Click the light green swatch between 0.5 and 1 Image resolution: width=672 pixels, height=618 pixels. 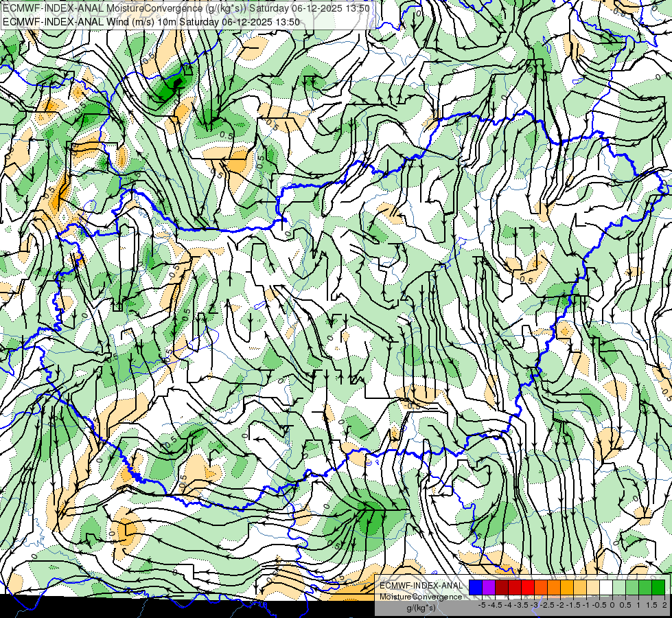click(x=632, y=588)
